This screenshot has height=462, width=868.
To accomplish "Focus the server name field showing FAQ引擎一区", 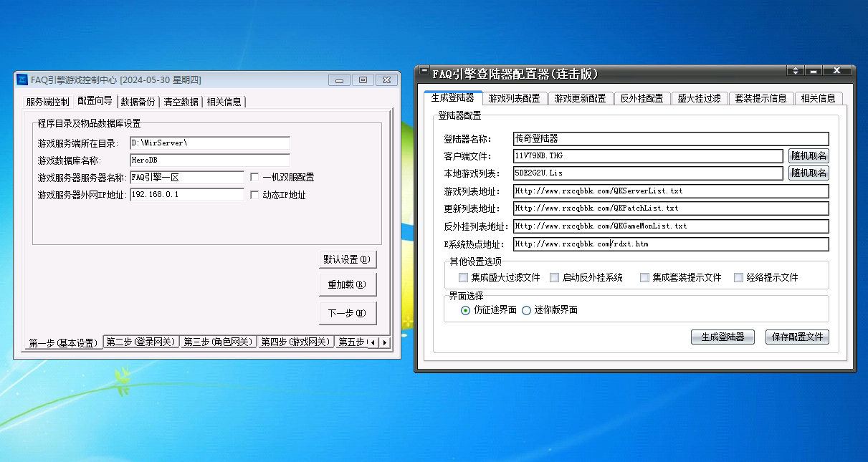I will tap(187, 177).
